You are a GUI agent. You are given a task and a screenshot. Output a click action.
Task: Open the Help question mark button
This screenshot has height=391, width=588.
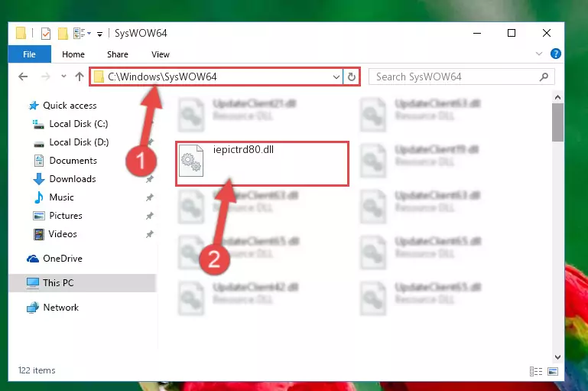pyautogui.click(x=555, y=54)
